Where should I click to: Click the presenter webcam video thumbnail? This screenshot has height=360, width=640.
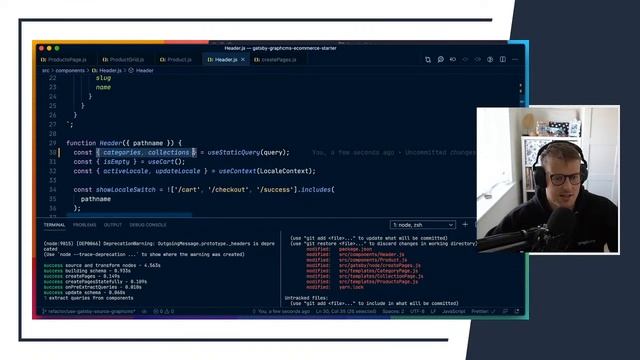click(x=548, y=180)
